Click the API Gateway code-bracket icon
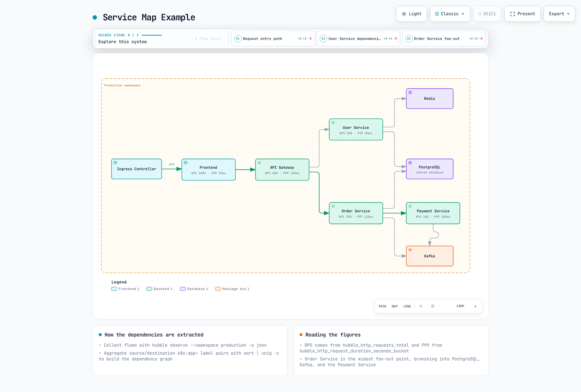Screen dimensions: 581x392 (259, 163)
